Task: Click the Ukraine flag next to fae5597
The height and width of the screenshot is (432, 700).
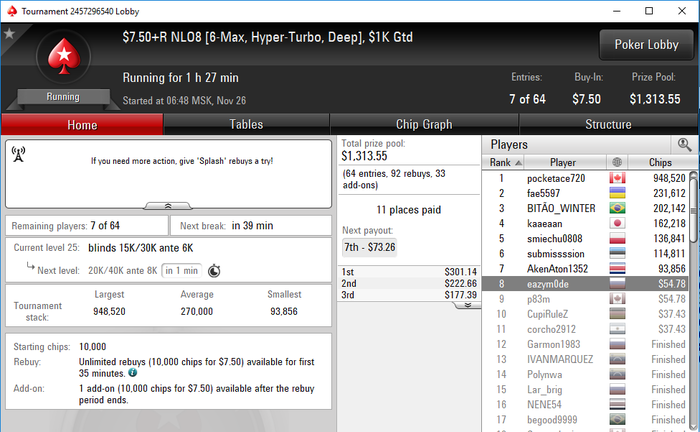Action: pyautogui.click(x=617, y=193)
